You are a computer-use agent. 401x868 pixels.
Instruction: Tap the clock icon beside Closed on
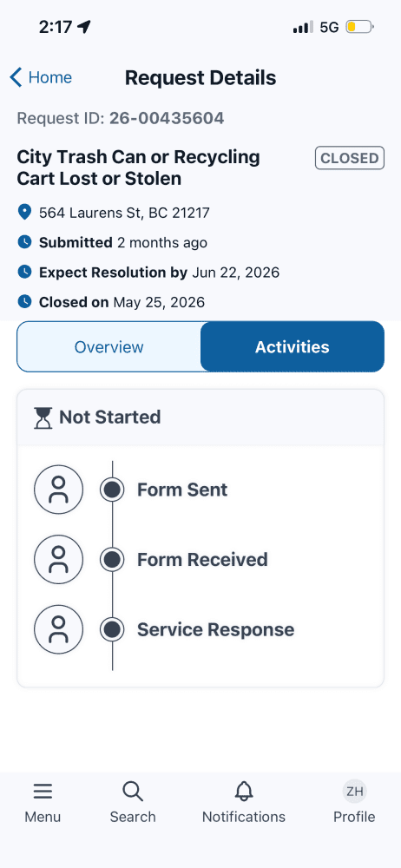[24, 302]
